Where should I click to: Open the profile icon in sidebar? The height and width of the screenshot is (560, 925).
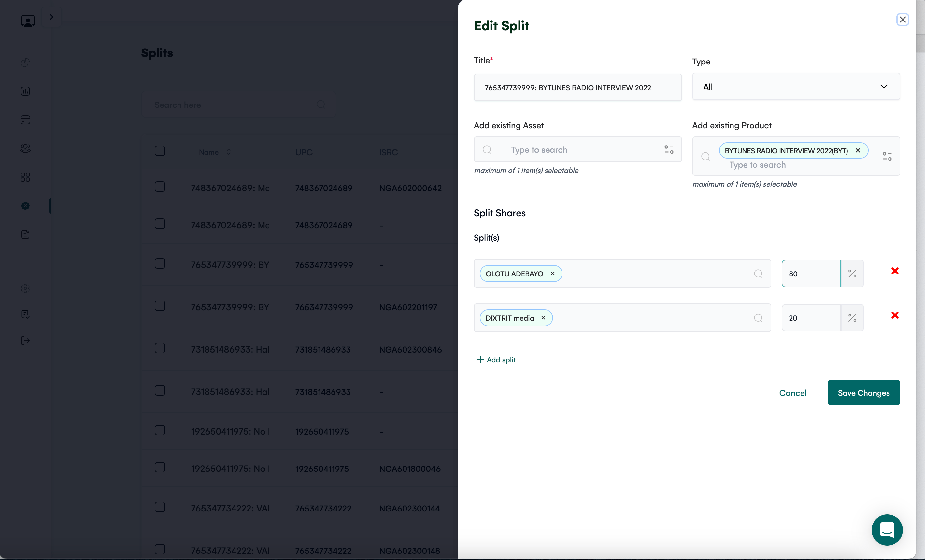click(28, 21)
